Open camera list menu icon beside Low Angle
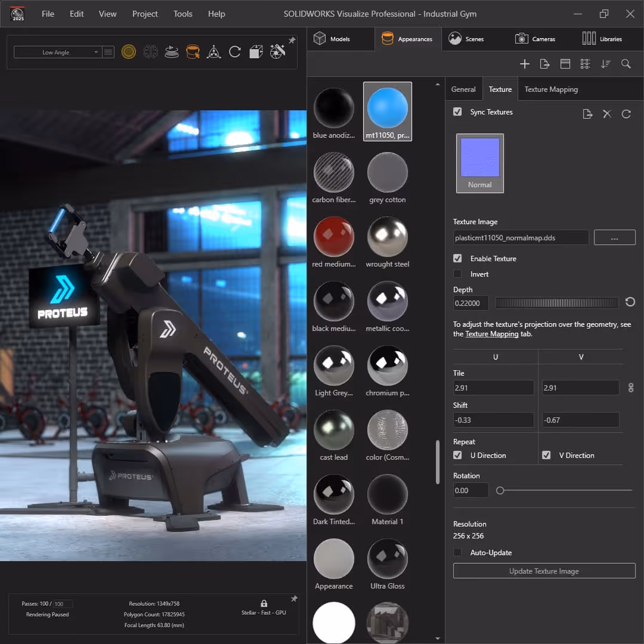This screenshot has width=644, height=644. tap(108, 52)
